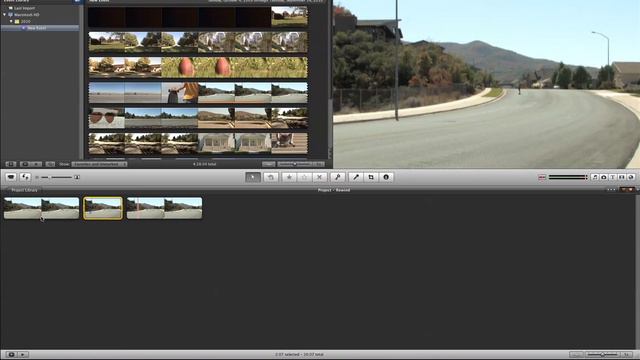Open the camera import window
Image resolution: width=640 pixels, height=360 pixels.
[x=11, y=177]
